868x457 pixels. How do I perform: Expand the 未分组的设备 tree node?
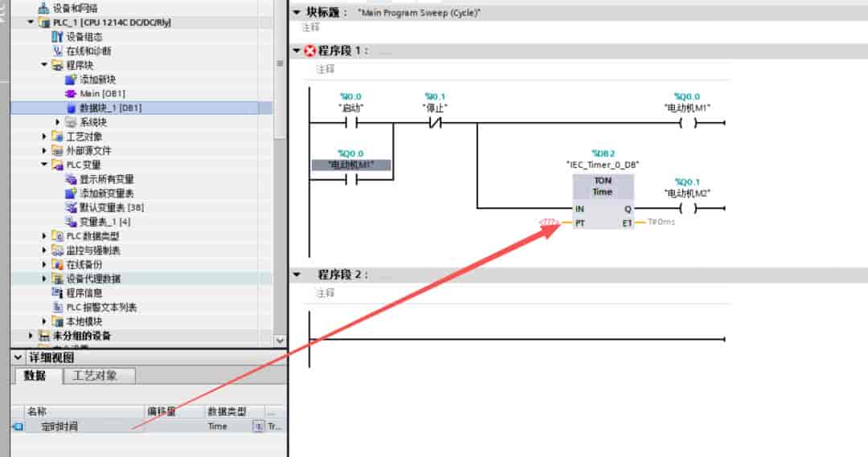point(31,336)
